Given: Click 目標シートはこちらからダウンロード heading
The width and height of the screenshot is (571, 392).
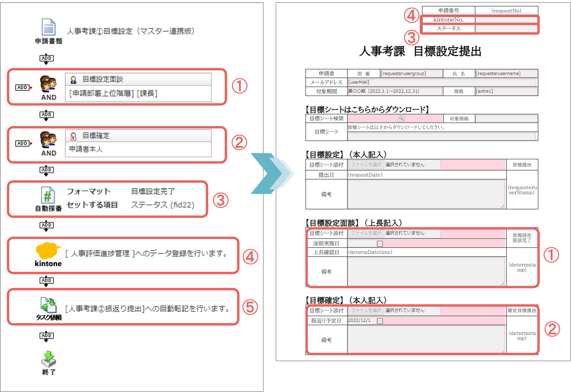Looking at the screenshot, I should pyautogui.click(x=367, y=109).
